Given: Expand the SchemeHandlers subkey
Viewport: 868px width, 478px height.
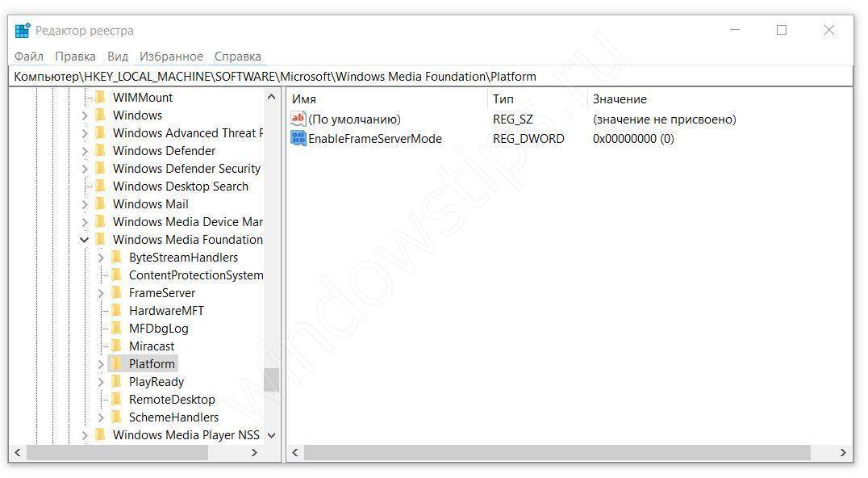Looking at the screenshot, I should 101,417.
